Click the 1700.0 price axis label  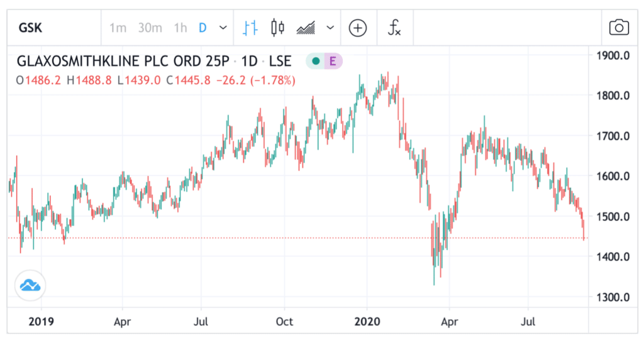coord(613,136)
